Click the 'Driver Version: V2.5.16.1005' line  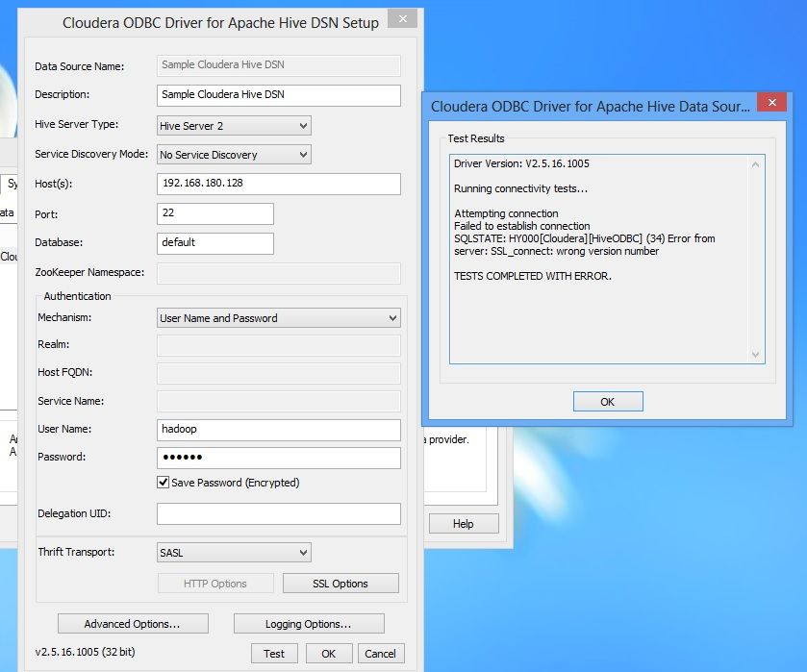click(521, 163)
